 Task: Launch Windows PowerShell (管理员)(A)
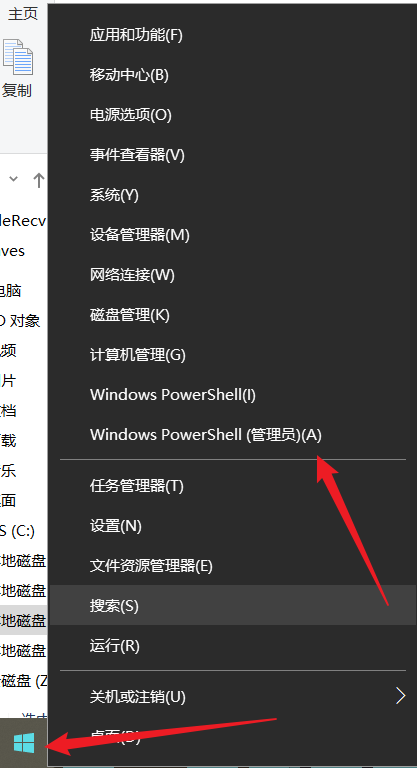click(x=233, y=434)
